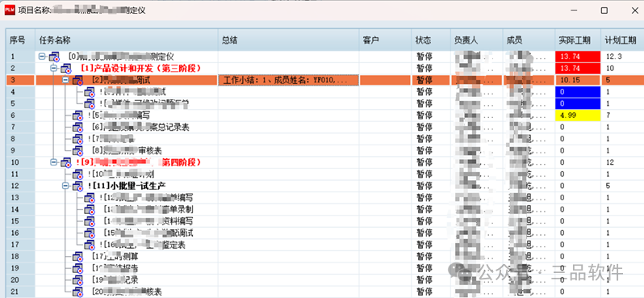Select the blue 0 cell in row 5
Screen dimensions: 644x298
coord(578,103)
